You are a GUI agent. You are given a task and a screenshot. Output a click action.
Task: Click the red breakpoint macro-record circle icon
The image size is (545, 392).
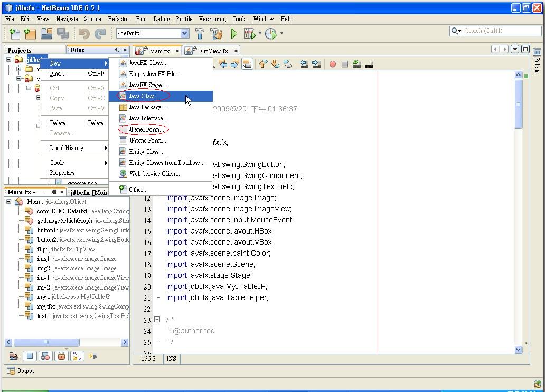pos(333,64)
